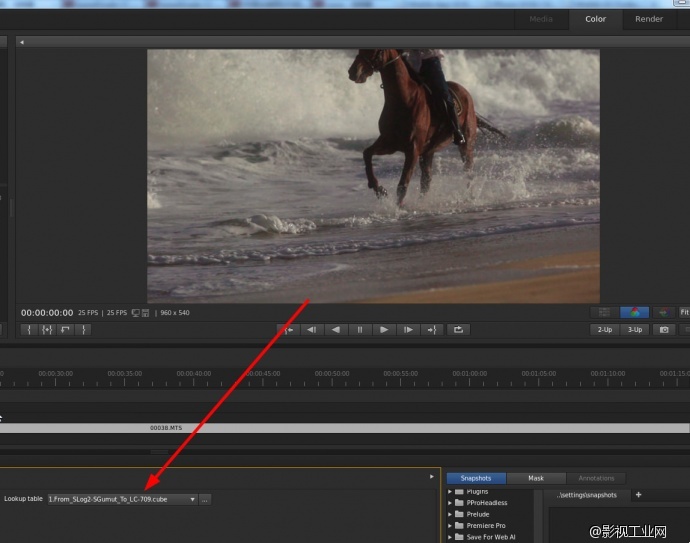This screenshot has height=543, width=690.
Task: Open the ..\settings\snapshots tab
Action: pos(587,495)
